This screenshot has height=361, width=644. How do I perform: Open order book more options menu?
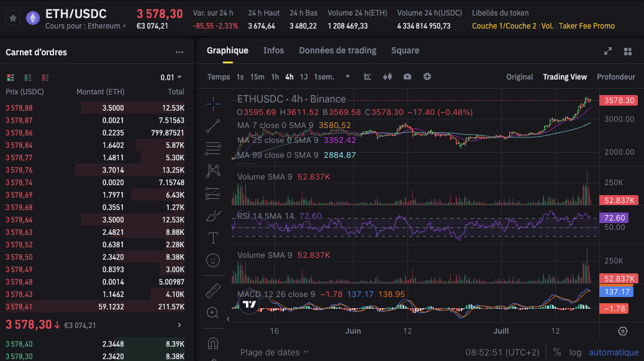(179, 52)
